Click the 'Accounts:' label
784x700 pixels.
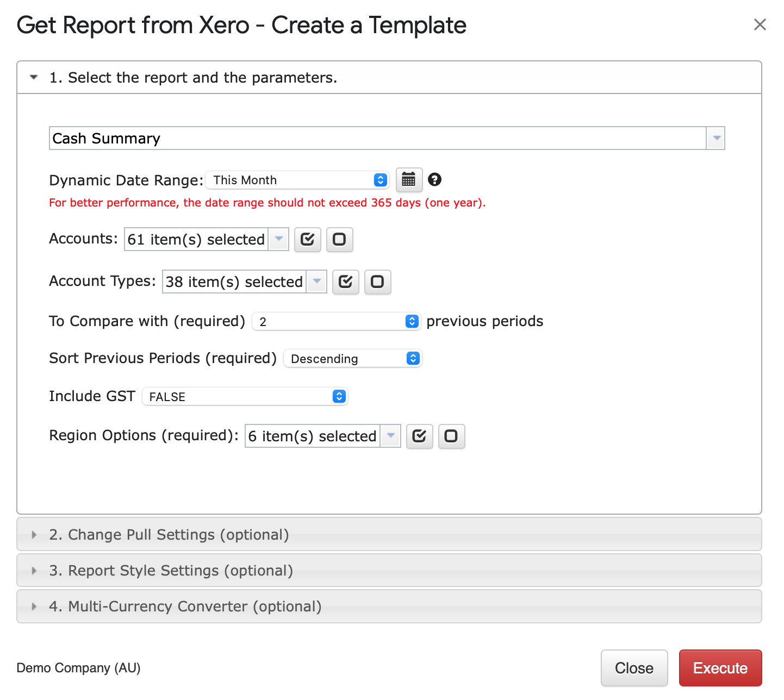[84, 239]
